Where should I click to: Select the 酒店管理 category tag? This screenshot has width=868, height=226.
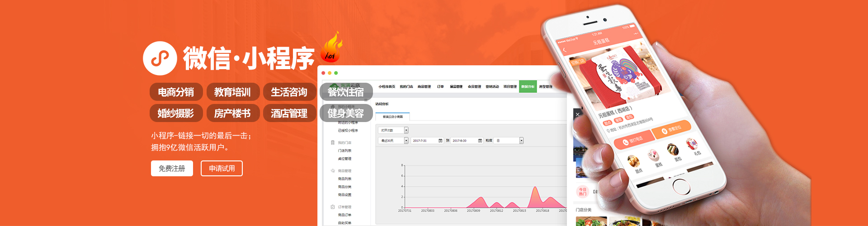pyautogui.click(x=289, y=113)
